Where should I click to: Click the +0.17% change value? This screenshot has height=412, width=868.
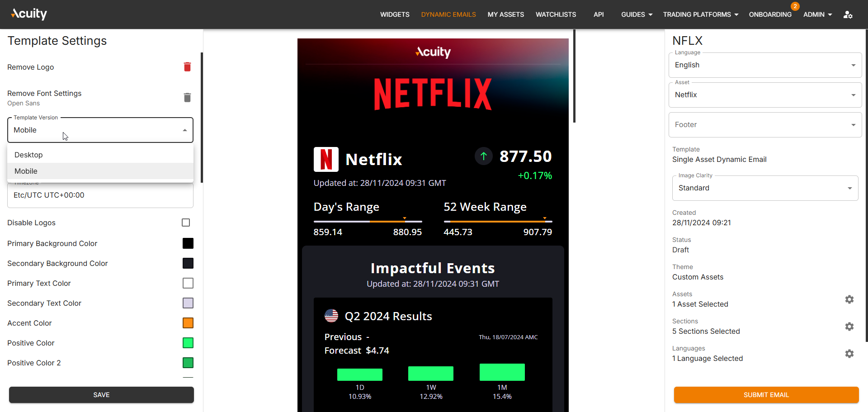[x=535, y=175]
